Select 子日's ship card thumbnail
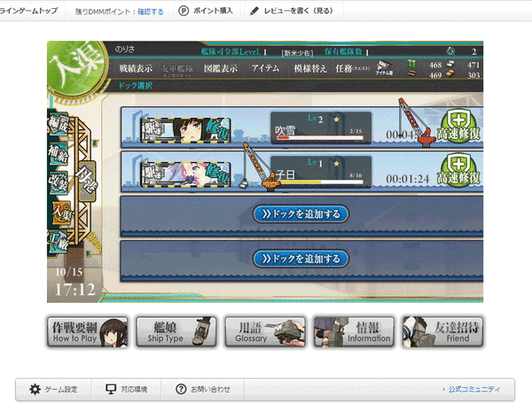The height and width of the screenshot is (419, 532). click(185, 175)
